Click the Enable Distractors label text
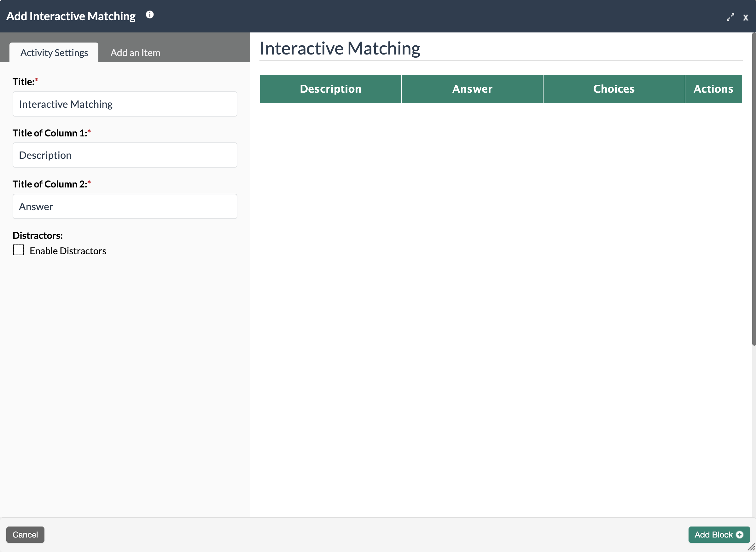This screenshot has width=756, height=552. pos(68,251)
